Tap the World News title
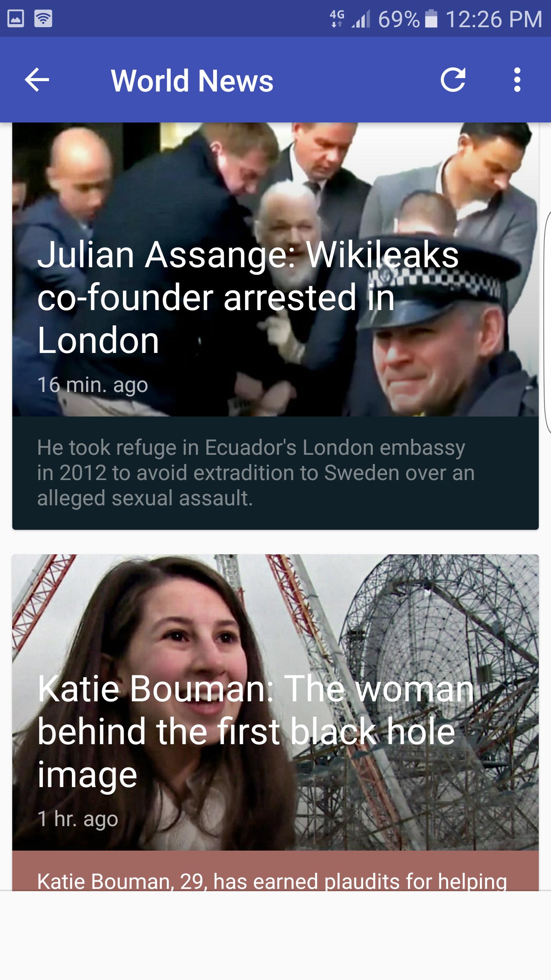This screenshot has width=551, height=980. (192, 81)
